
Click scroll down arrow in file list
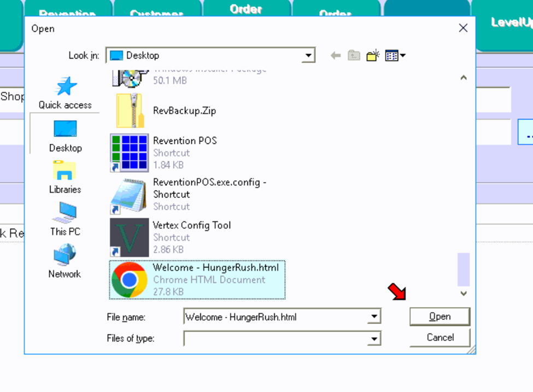point(464,293)
